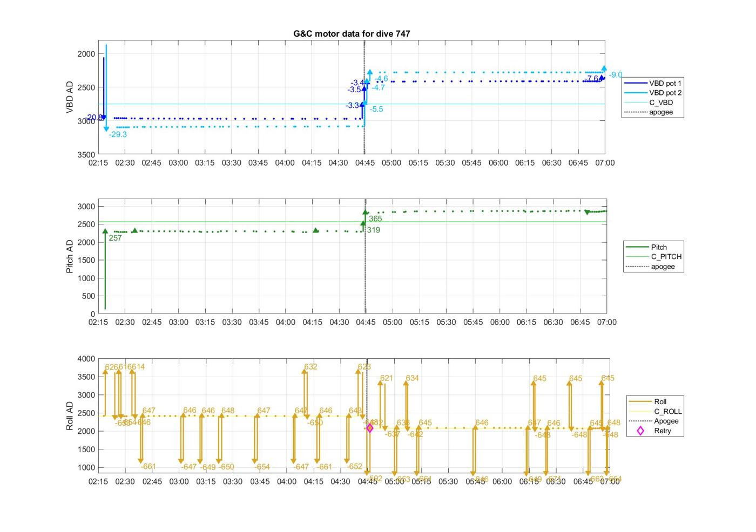
Task: Click the '319' label in Pitch plot
Action: (373, 230)
